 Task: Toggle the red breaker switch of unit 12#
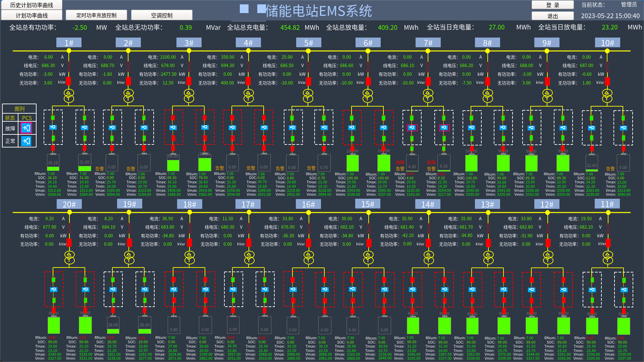click(548, 243)
